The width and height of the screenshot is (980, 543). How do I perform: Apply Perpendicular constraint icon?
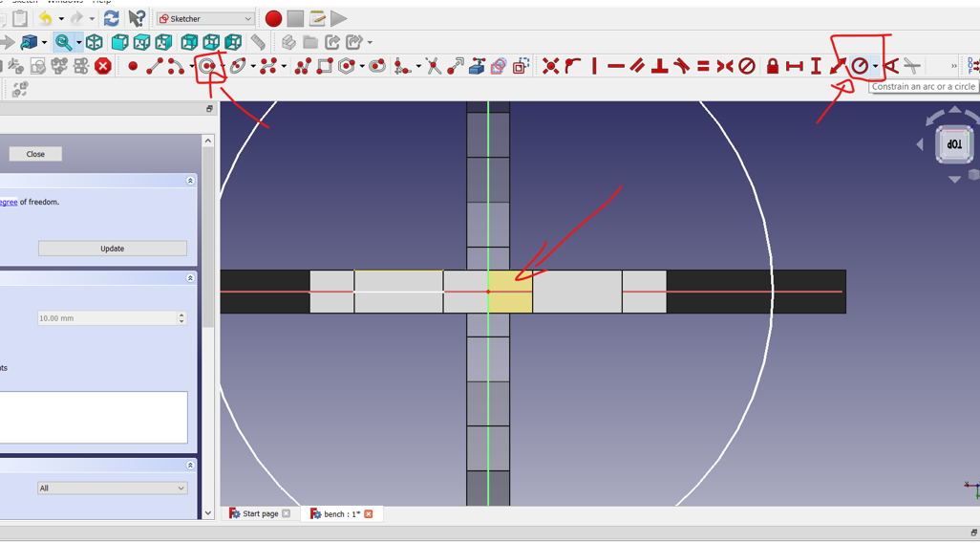pyautogui.click(x=659, y=66)
